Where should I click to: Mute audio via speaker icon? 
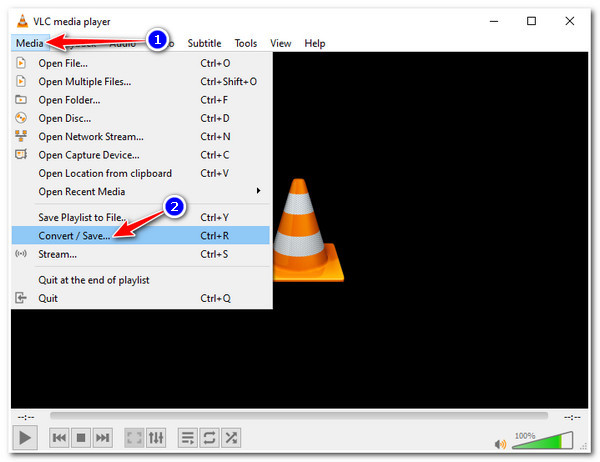pyautogui.click(x=500, y=444)
